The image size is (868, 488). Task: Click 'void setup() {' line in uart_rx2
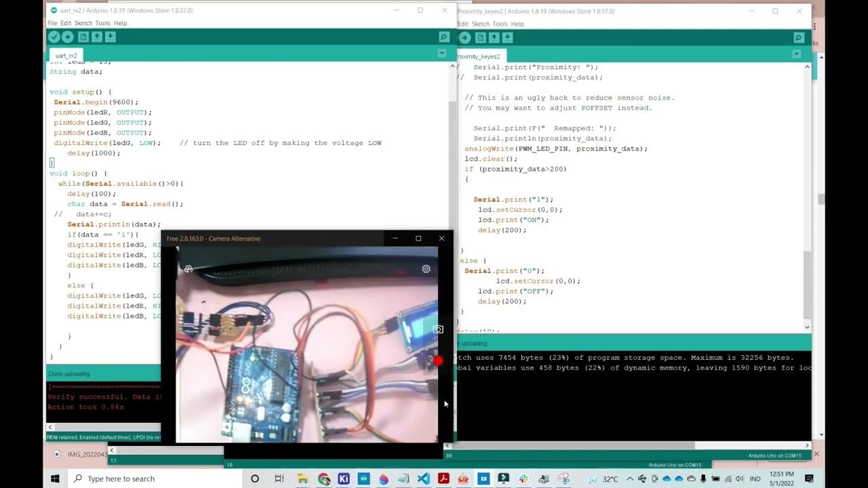(x=81, y=92)
